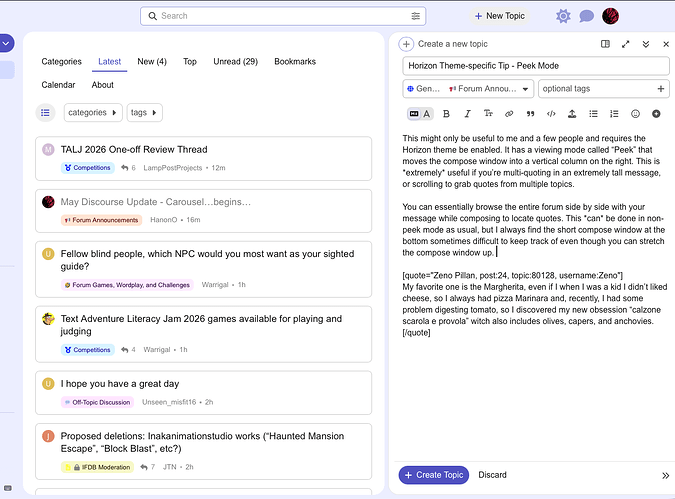Open category selector dropdown in composer
This screenshot has width=675, height=499.
click(x=468, y=89)
